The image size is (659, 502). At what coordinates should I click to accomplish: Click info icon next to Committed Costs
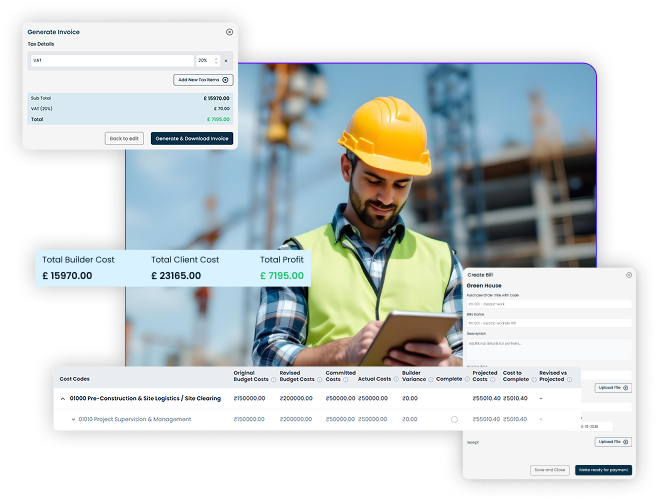(345, 380)
